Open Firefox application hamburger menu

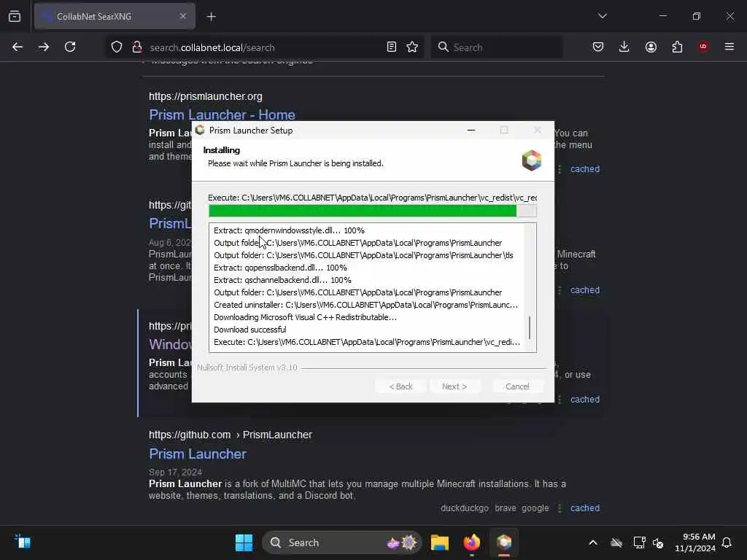(729, 47)
